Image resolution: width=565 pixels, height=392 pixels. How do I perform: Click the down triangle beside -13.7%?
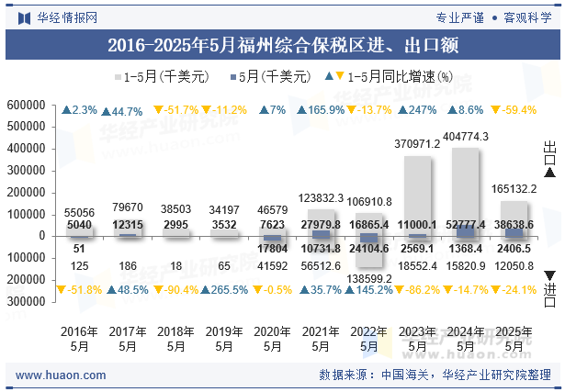[351, 109]
